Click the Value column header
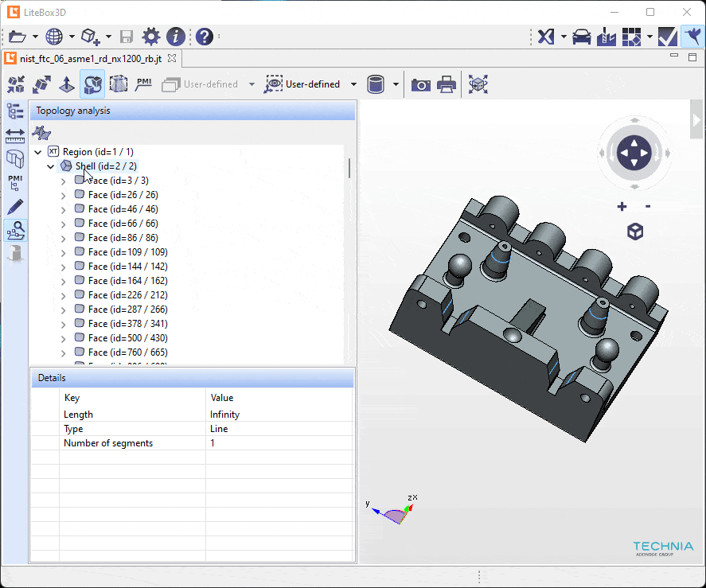 coord(221,398)
